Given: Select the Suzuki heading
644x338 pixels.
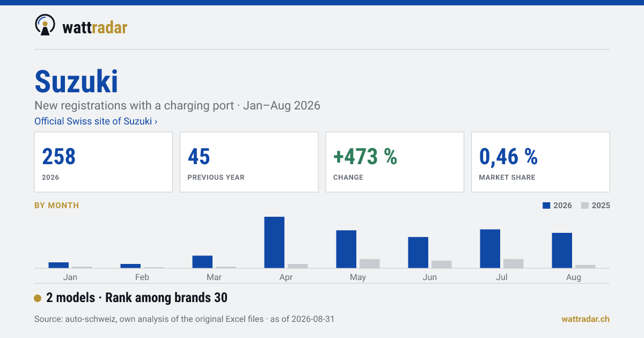Looking at the screenshot, I should (x=76, y=82).
